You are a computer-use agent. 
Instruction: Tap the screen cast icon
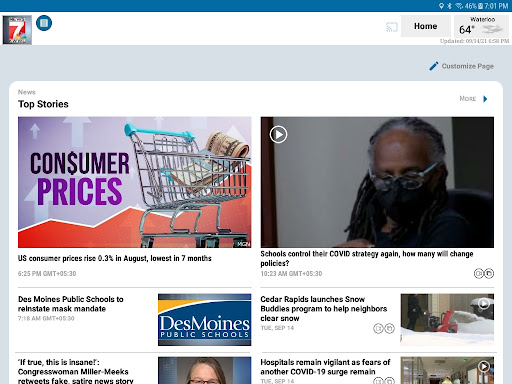[392, 27]
